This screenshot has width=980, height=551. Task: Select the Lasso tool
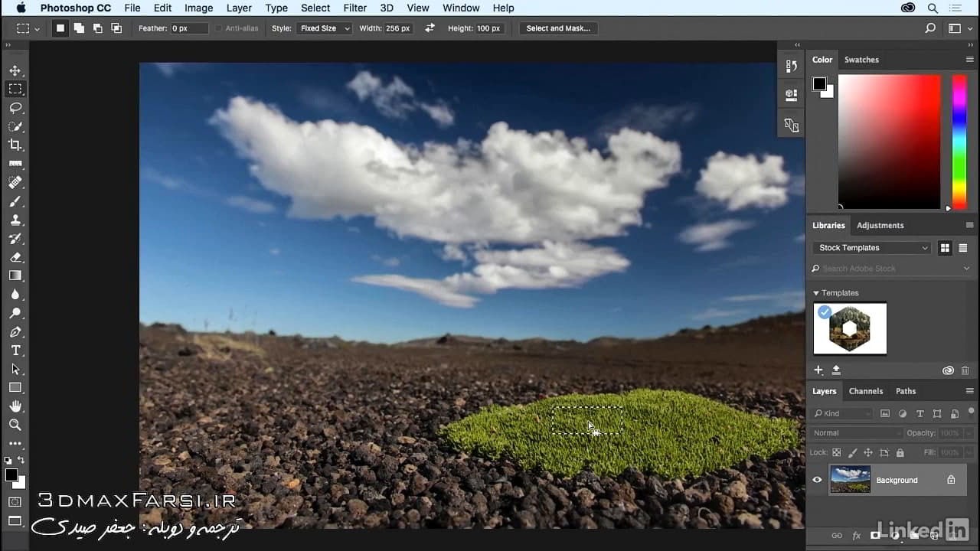[15, 108]
